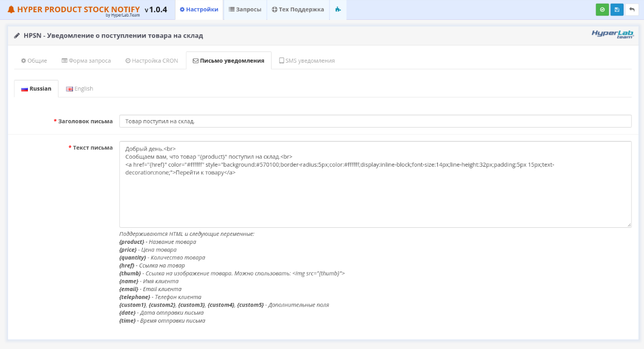
Task: Select the Письмо уведомления tab
Action: [x=229, y=61]
